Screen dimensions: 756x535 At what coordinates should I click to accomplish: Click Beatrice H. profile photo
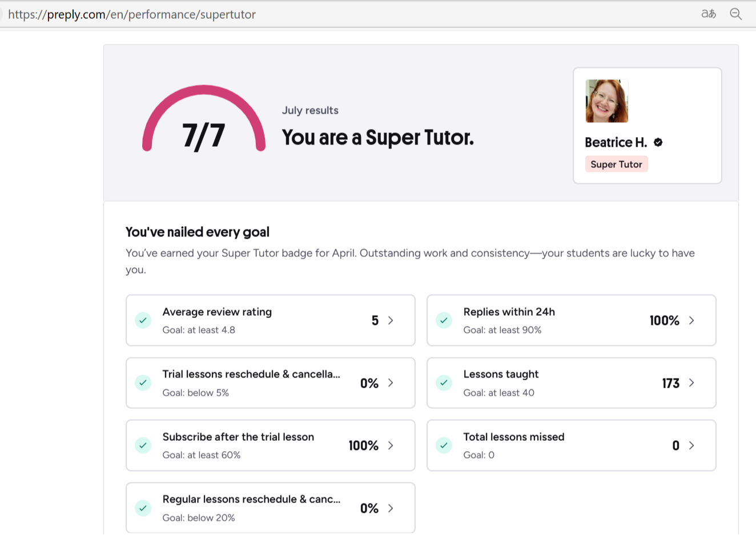[x=607, y=101]
